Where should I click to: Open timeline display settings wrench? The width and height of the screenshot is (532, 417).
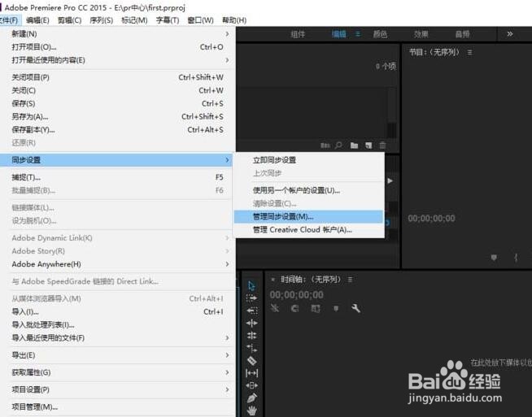pos(355,308)
